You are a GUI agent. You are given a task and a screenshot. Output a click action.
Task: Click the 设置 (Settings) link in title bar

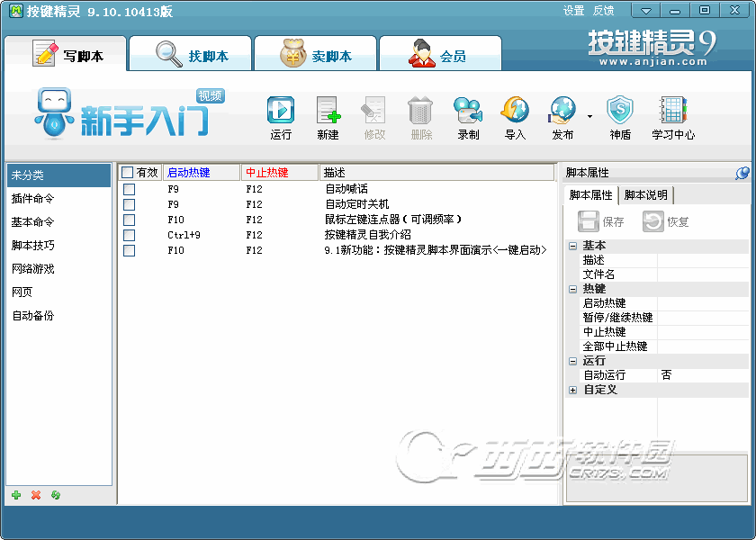(x=573, y=11)
